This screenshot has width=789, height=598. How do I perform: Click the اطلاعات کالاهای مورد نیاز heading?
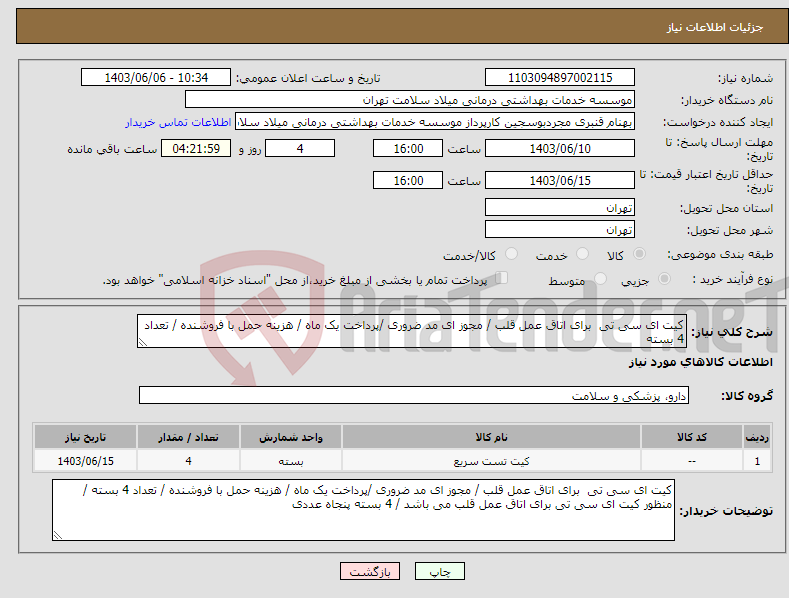tap(700, 362)
